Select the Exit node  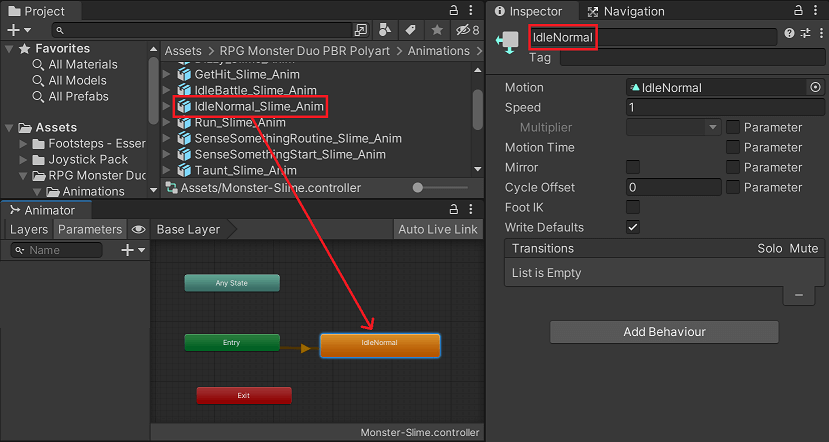pyautogui.click(x=244, y=395)
